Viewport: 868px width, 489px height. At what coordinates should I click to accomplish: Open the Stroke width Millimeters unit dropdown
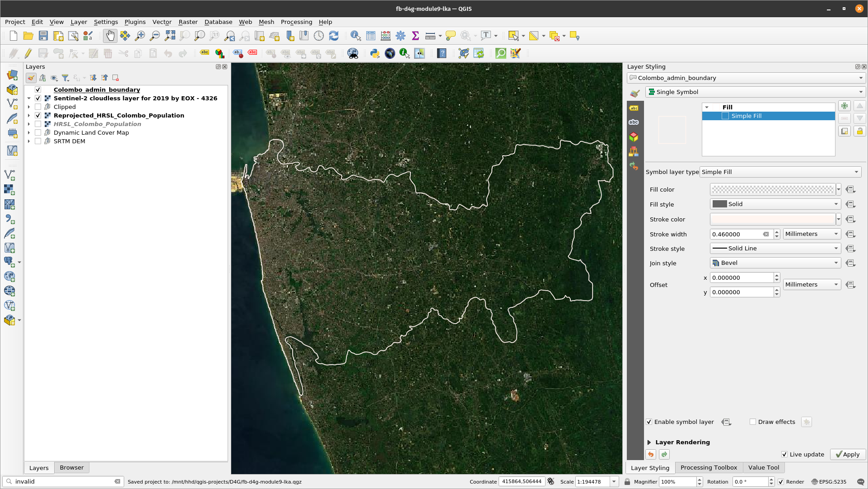click(812, 234)
